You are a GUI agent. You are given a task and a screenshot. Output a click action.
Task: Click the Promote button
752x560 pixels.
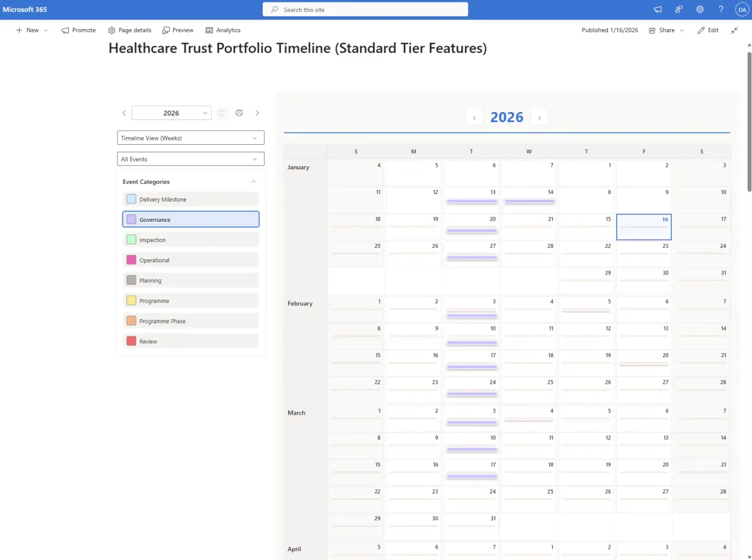[x=78, y=30]
